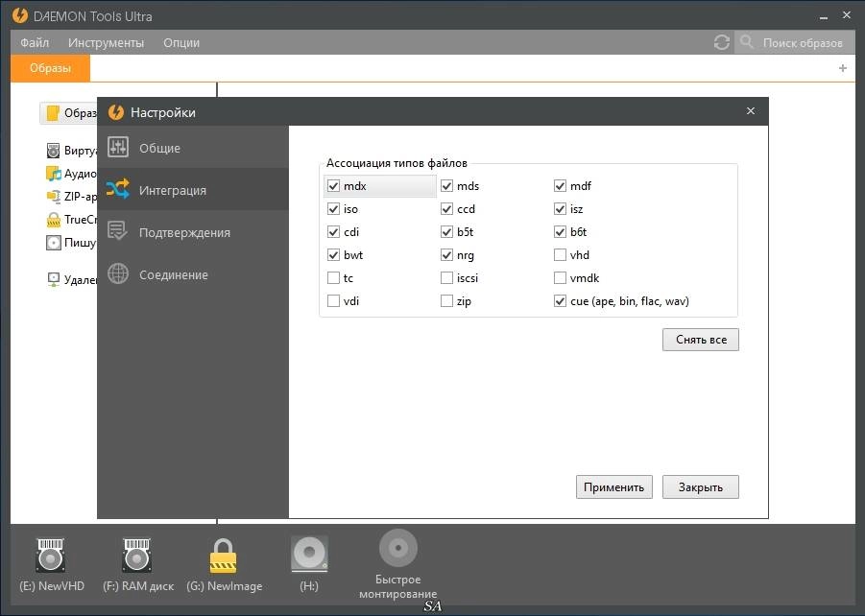Click the Быстрое монтирование disc icon
Image resolution: width=865 pixels, height=616 pixels.
coord(397,548)
